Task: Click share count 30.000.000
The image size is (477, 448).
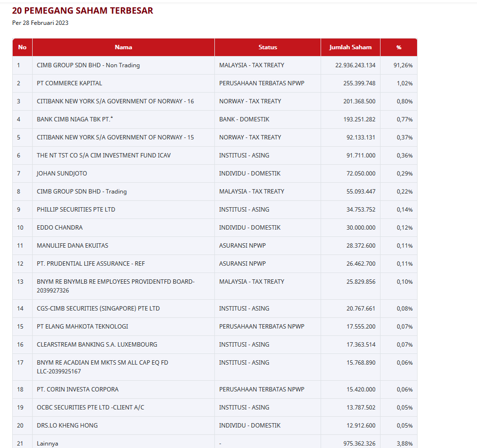Action: tap(361, 227)
